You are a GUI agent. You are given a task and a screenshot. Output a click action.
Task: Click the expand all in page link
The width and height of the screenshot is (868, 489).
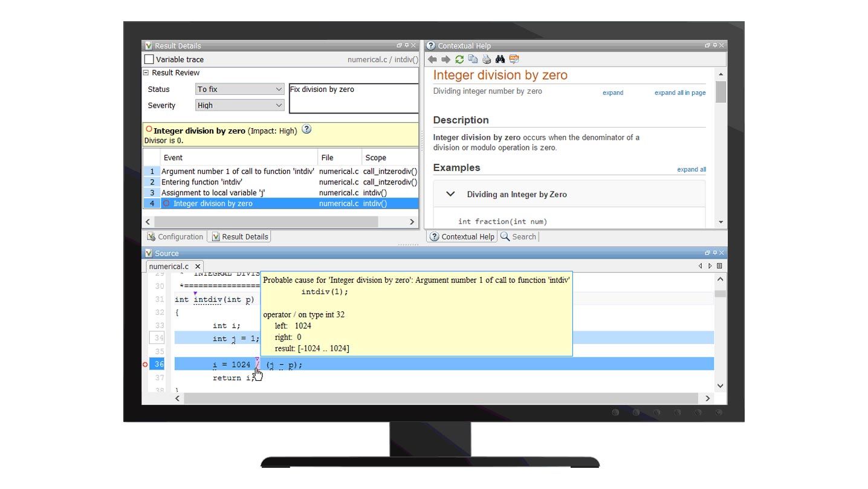(x=679, y=92)
